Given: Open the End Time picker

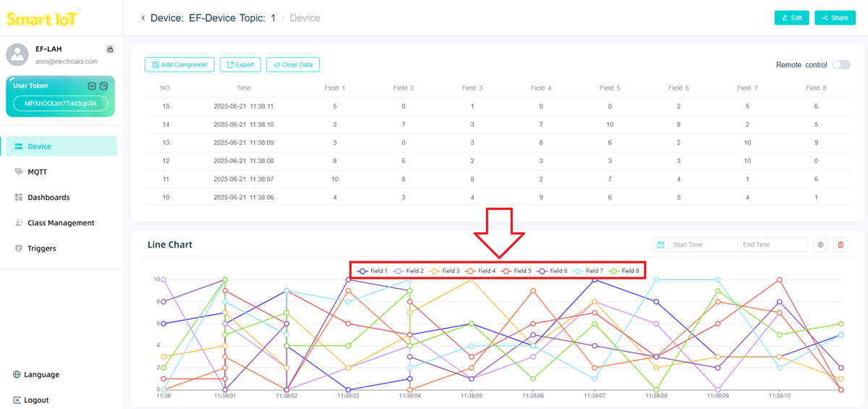Looking at the screenshot, I should [771, 245].
